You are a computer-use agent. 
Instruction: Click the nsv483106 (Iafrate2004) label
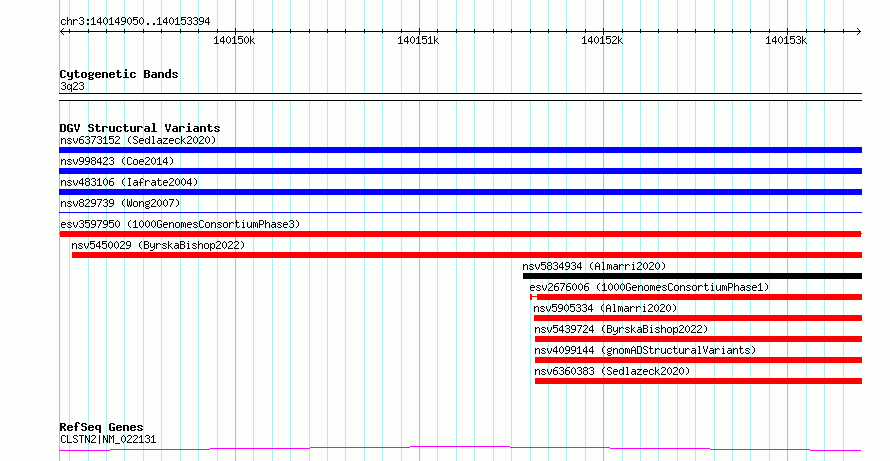click(129, 182)
